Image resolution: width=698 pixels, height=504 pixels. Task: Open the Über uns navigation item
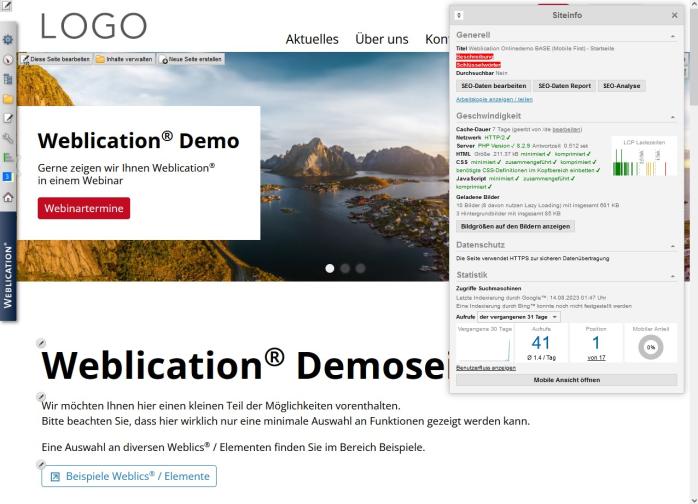381,39
